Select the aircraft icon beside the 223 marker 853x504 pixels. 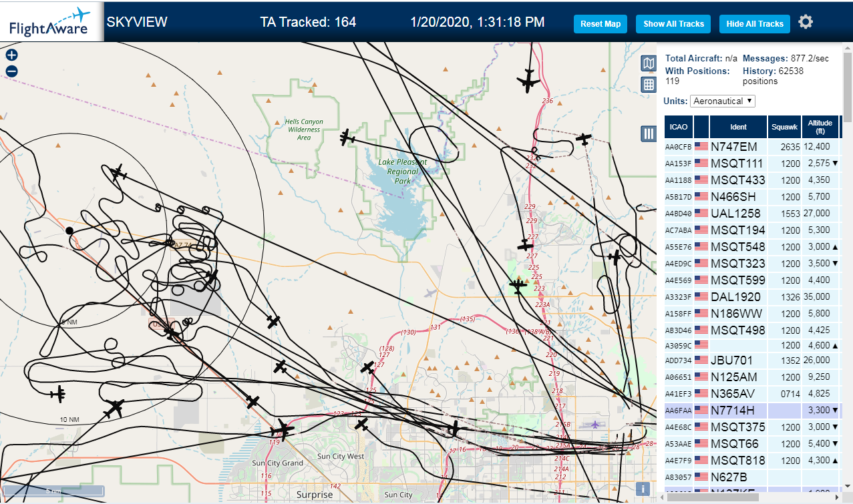tap(518, 286)
